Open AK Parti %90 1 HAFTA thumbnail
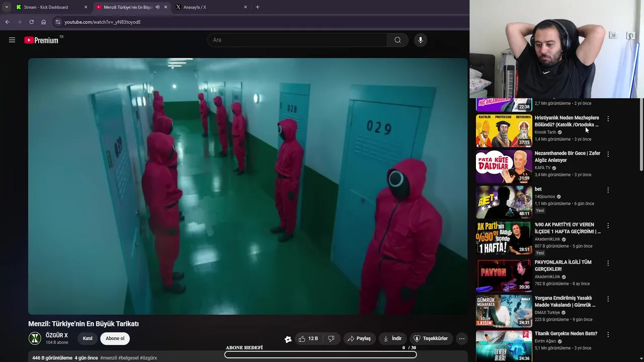The height and width of the screenshot is (362, 644). coord(504,238)
